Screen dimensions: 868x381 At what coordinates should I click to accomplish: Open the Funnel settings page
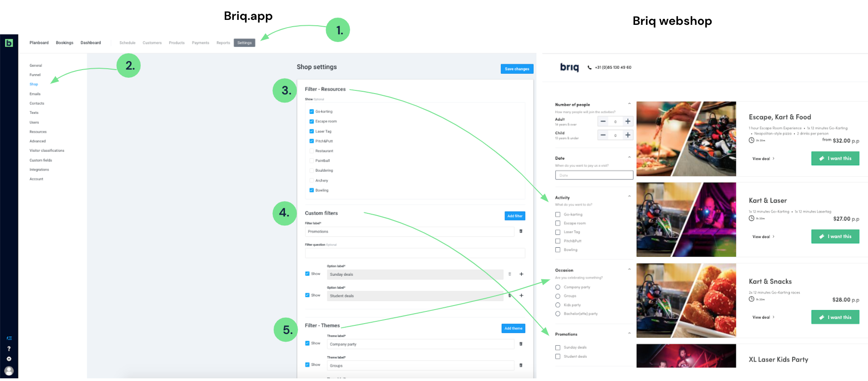pyautogui.click(x=35, y=75)
